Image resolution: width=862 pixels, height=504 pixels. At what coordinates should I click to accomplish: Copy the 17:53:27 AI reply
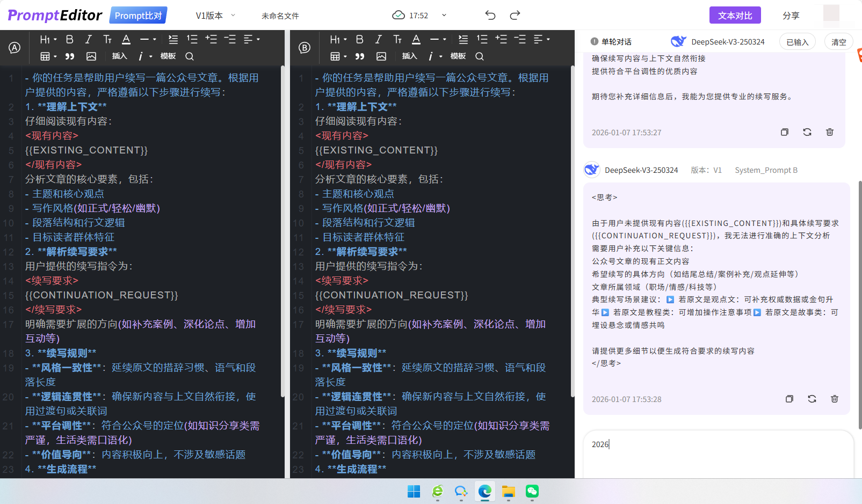click(785, 132)
